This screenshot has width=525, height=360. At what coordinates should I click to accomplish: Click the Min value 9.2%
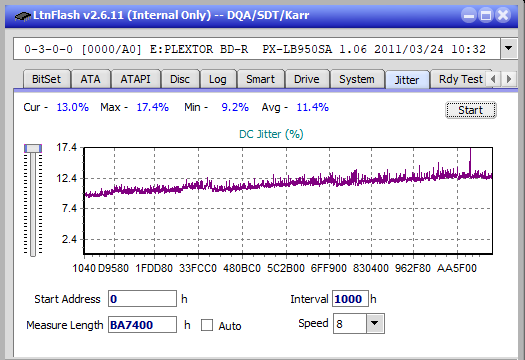point(235,107)
